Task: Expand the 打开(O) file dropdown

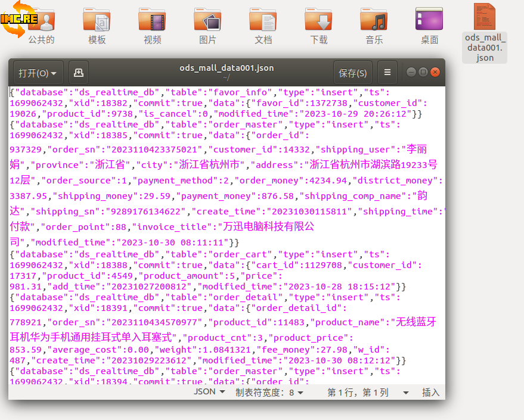Action: [x=38, y=73]
